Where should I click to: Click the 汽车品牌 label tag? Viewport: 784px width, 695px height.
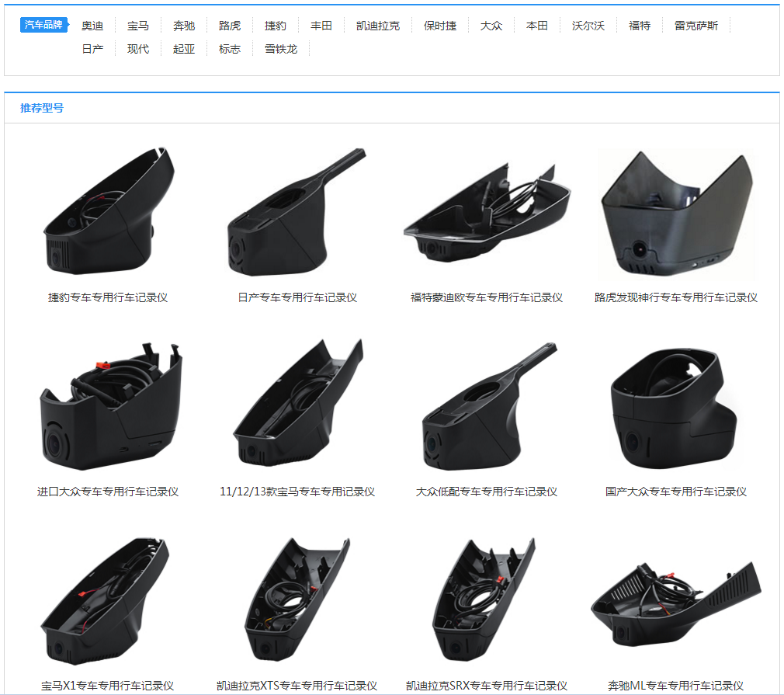43,25
